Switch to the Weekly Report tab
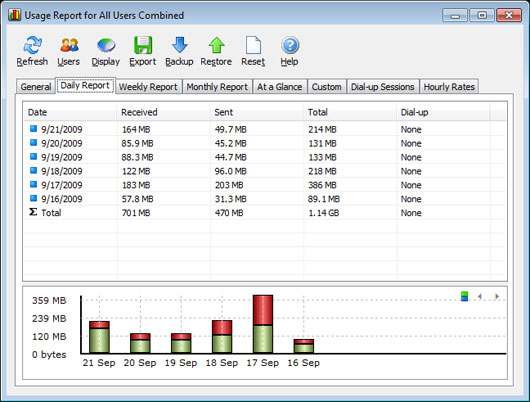This screenshot has width=530, height=402. (x=148, y=87)
